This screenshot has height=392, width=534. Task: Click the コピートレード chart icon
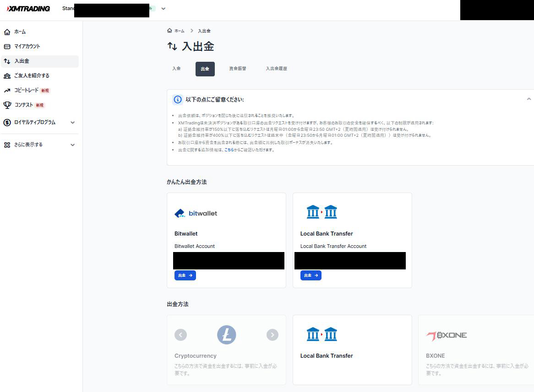7,91
